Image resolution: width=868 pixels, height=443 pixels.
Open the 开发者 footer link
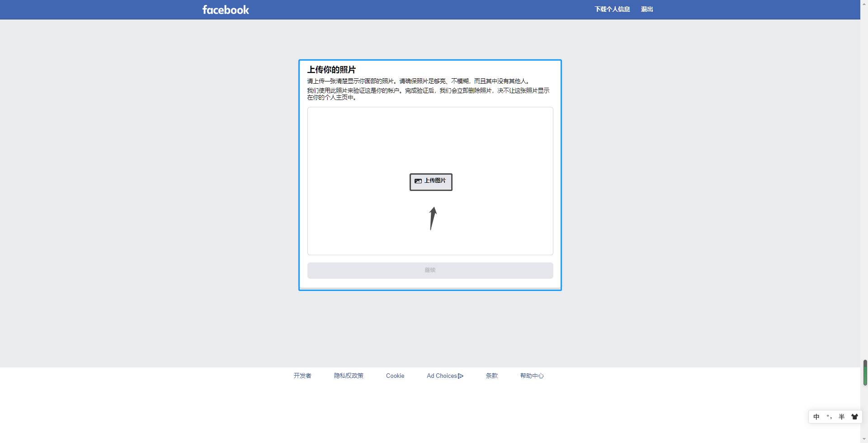pyautogui.click(x=302, y=376)
